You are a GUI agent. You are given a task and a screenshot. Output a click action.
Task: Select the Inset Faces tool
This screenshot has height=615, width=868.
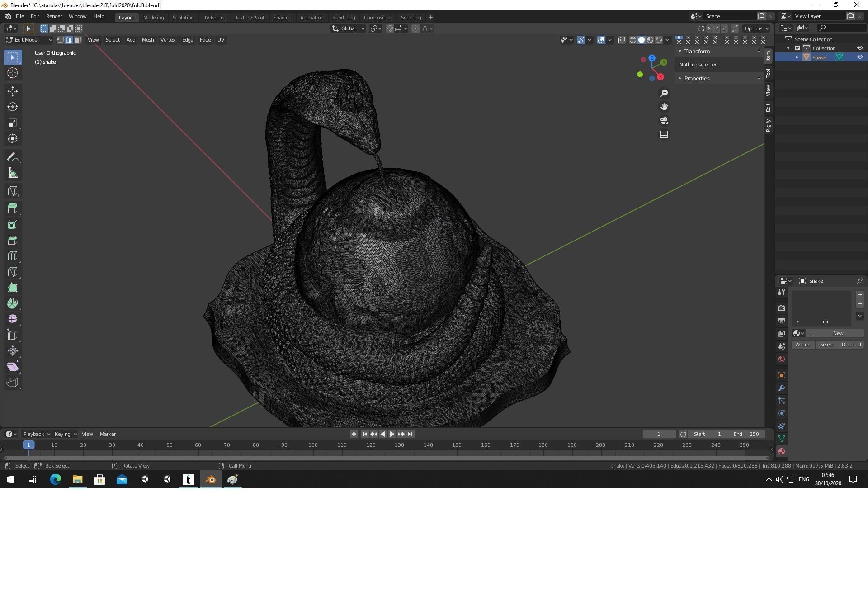13,225
